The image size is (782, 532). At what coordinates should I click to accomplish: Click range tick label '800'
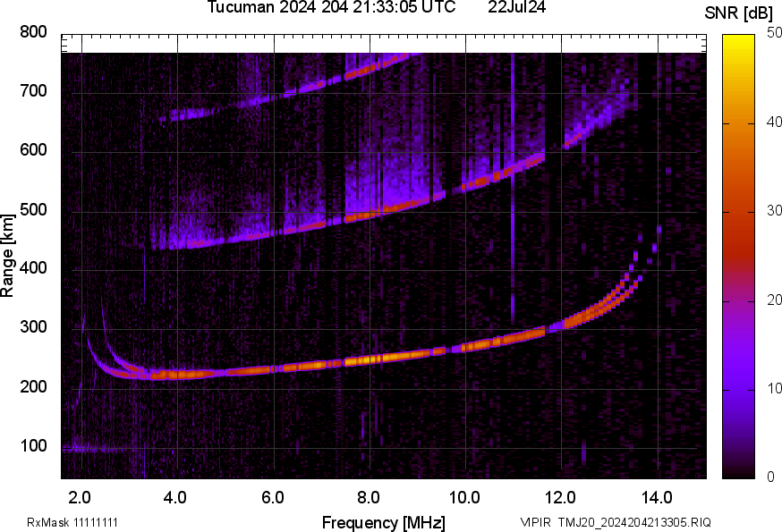tap(33, 32)
